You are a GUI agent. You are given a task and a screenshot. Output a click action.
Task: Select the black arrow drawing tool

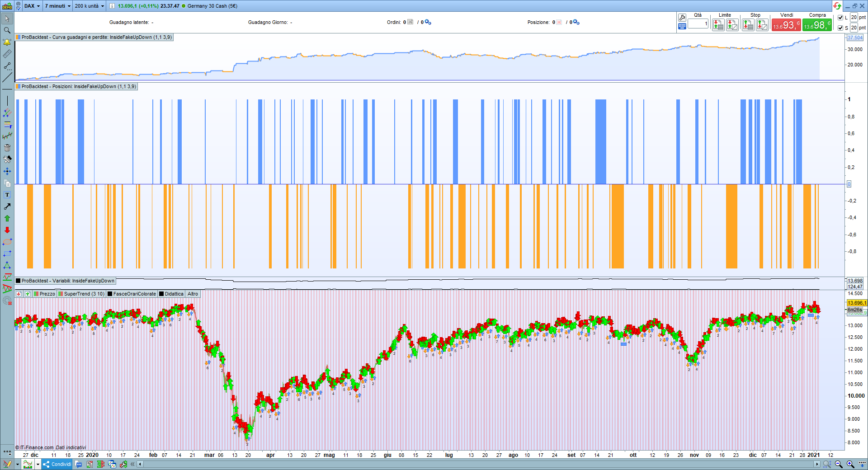(x=7, y=207)
